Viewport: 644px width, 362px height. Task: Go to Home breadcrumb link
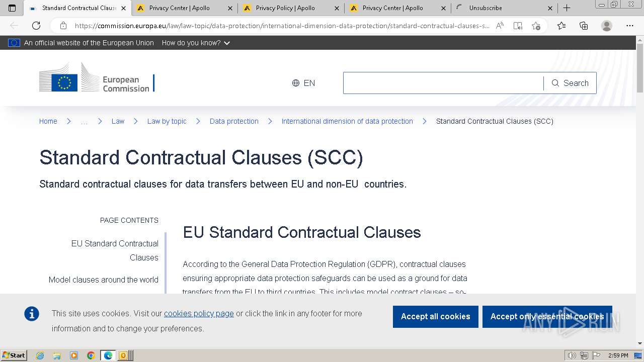(x=48, y=121)
